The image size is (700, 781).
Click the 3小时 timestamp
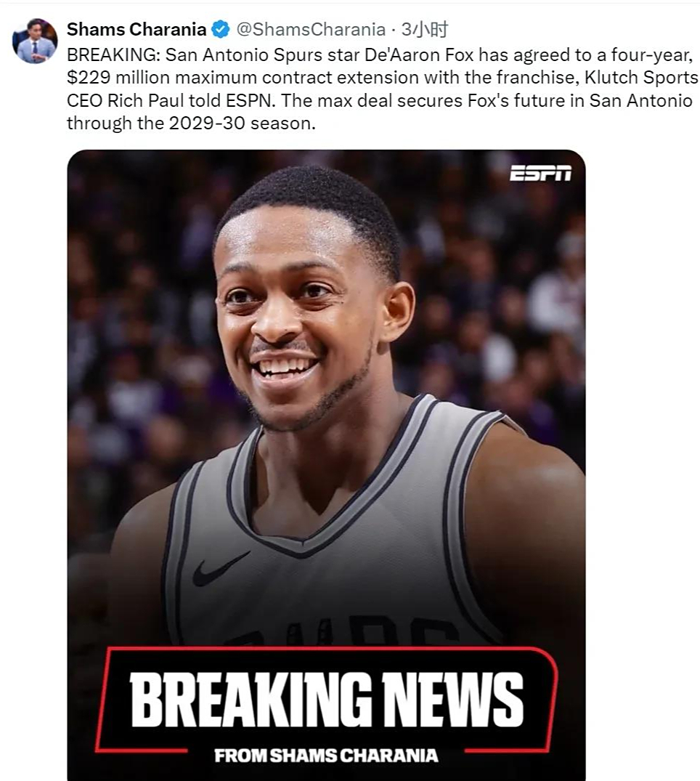424,29
